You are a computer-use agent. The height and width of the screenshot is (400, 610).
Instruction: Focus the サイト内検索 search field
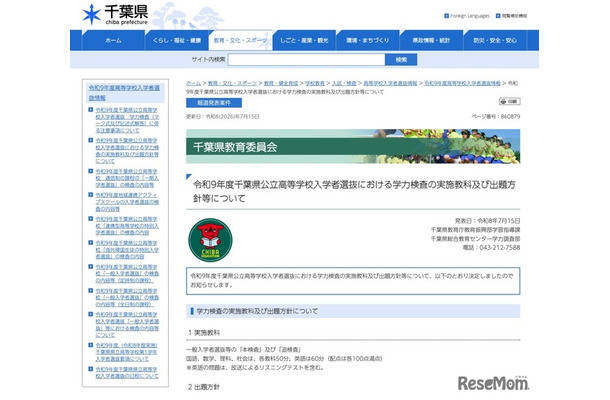click(307, 60)
